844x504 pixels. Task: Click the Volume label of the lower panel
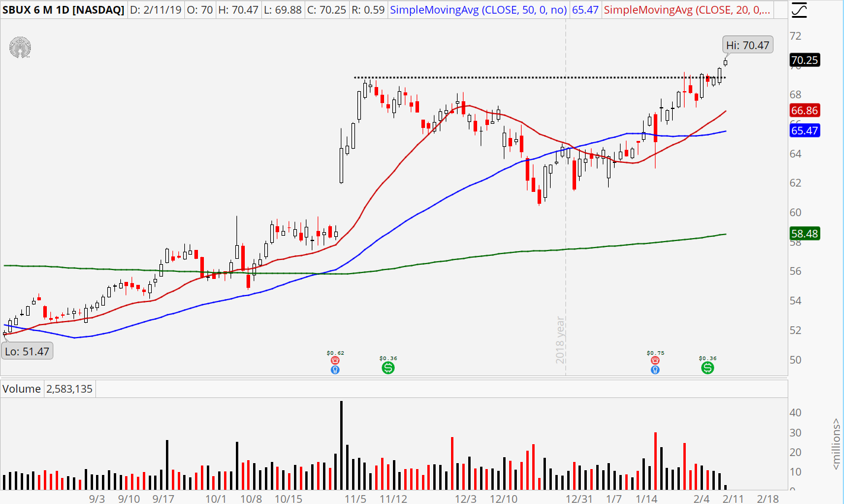pyautogui.click(x=22, y=389)
